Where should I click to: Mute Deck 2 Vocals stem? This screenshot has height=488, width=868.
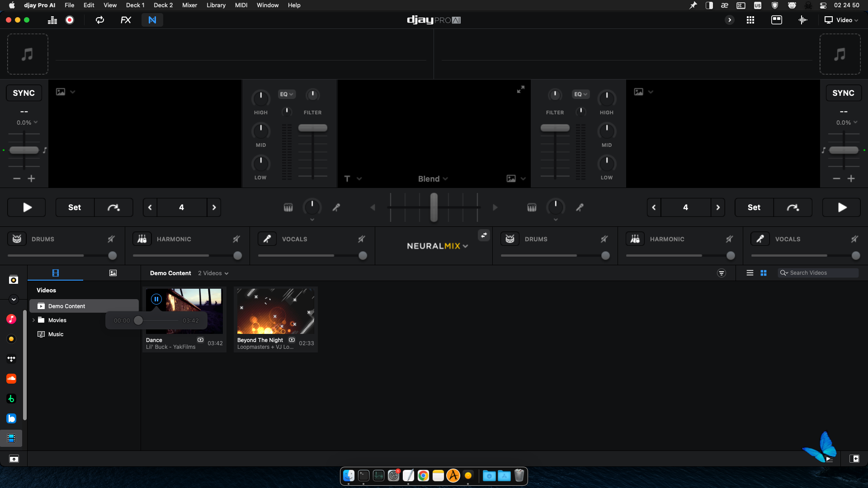pyautogui.click(x=855, y=239)
